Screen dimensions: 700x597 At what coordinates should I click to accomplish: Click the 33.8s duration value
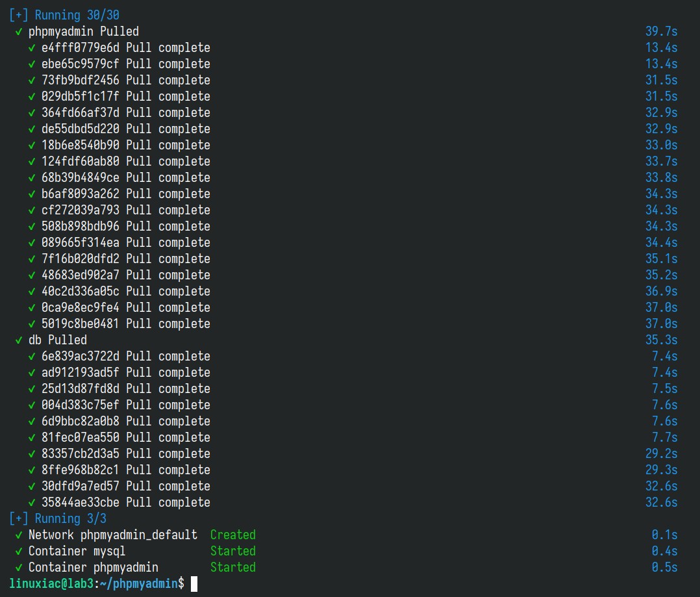point(661,177)
